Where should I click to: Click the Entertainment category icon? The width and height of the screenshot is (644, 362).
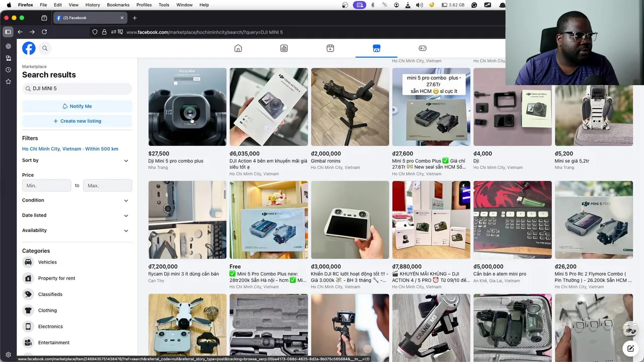tap(28, 342)
